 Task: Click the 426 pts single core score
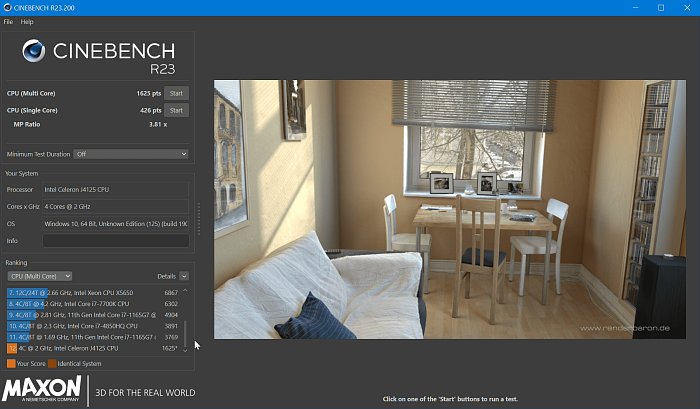tap(150, 110)
